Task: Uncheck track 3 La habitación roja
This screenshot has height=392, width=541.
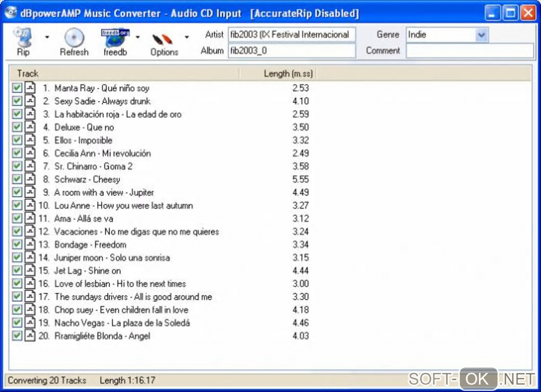Action: pyautogui.click(x=17, y=114)
